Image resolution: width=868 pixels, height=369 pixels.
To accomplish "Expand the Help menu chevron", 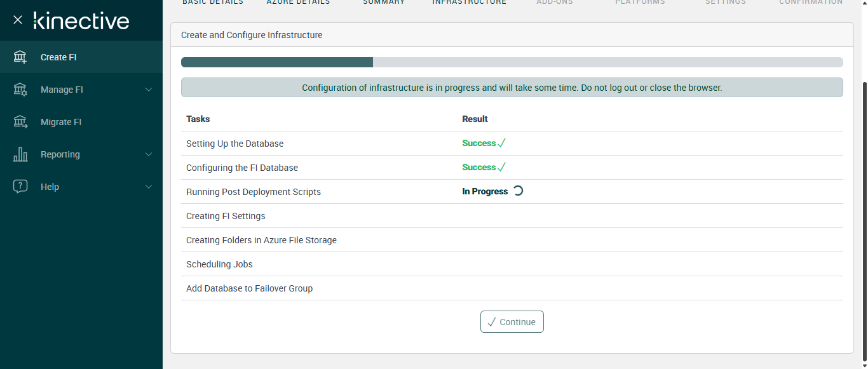I will tap(149, 187).
